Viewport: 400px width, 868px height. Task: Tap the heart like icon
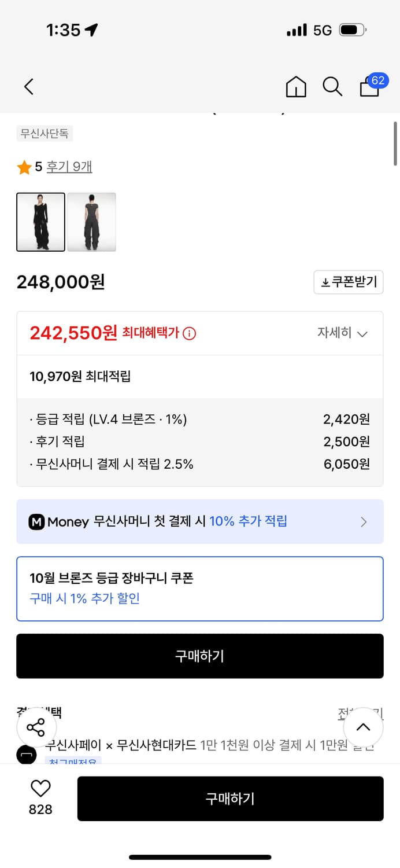[x=40, y=788]
